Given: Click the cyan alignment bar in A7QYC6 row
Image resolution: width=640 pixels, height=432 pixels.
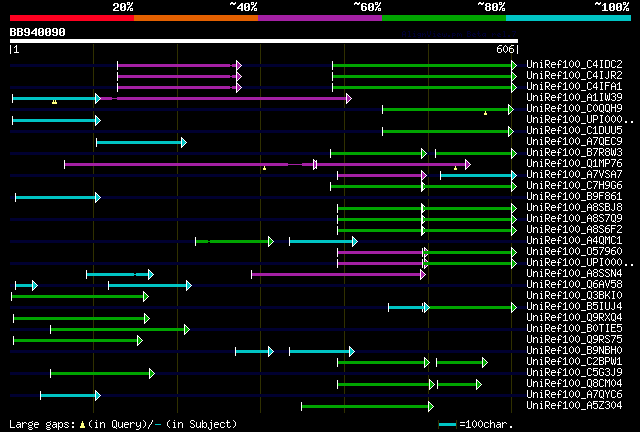Looking at the screenshot, I should pyautogui.click(x=70, y=396).
